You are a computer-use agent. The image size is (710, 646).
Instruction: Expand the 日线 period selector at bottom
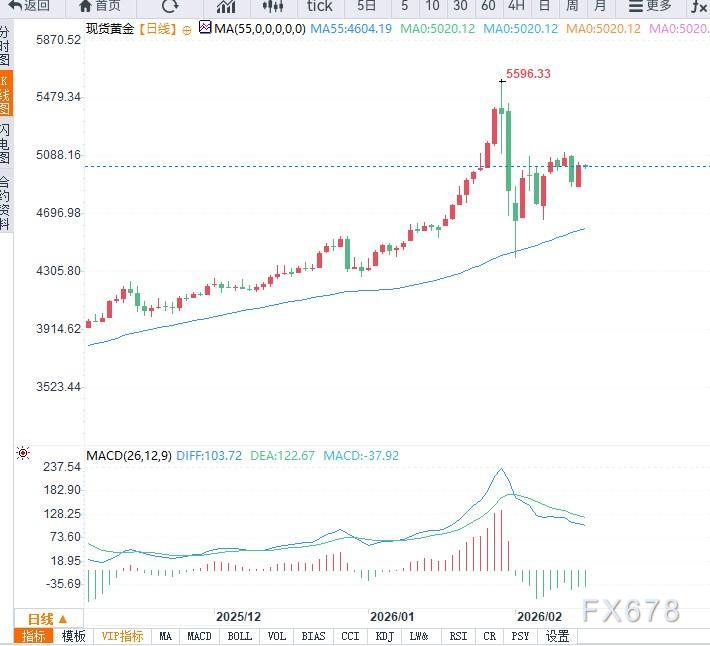coord(47,618)
